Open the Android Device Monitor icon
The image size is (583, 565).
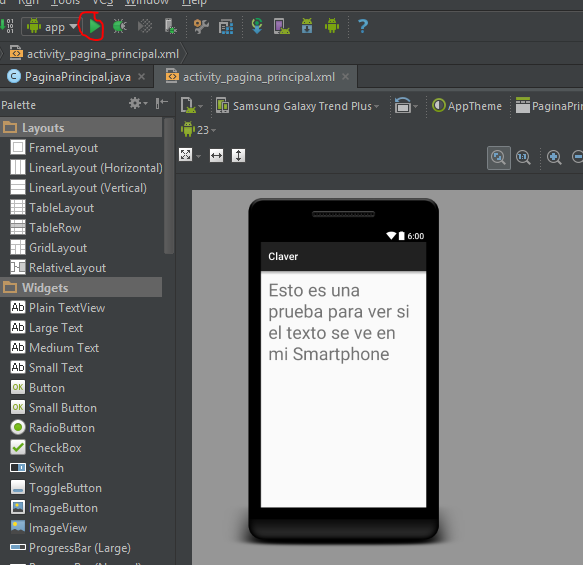[x=332, y=26]
